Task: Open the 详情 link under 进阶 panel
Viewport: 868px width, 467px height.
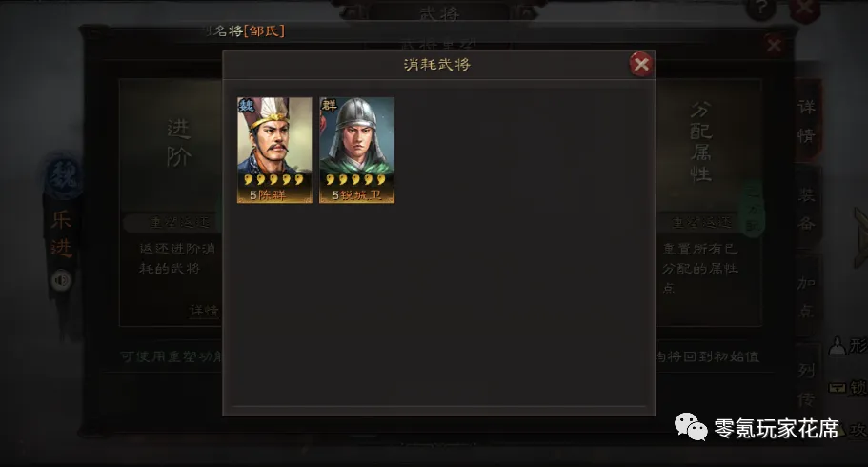Action: click(204, 311)
